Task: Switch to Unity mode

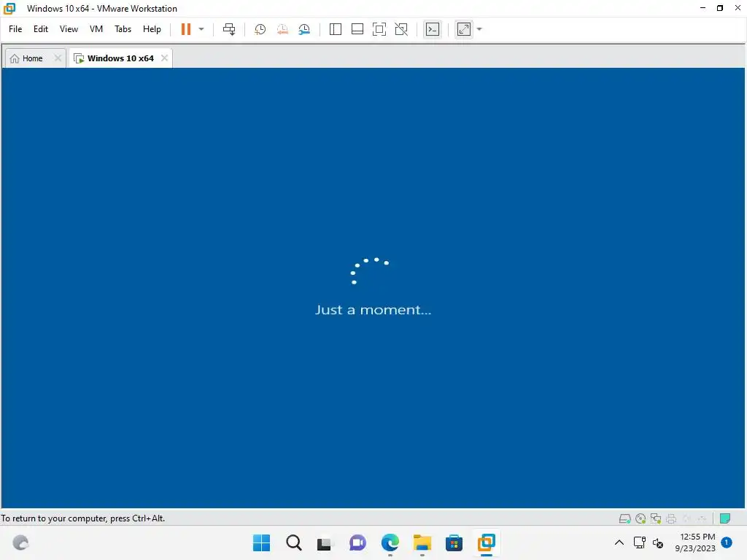Action: (401, 29)
